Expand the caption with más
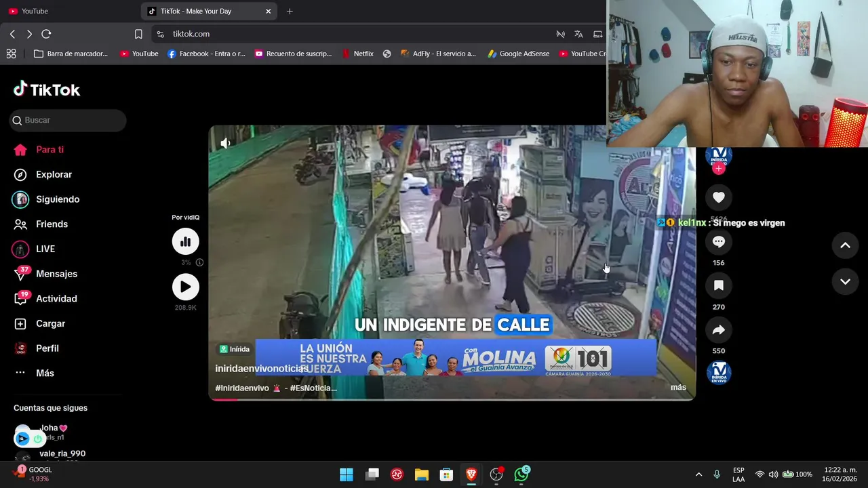The image size is (868, 488). 678,388
